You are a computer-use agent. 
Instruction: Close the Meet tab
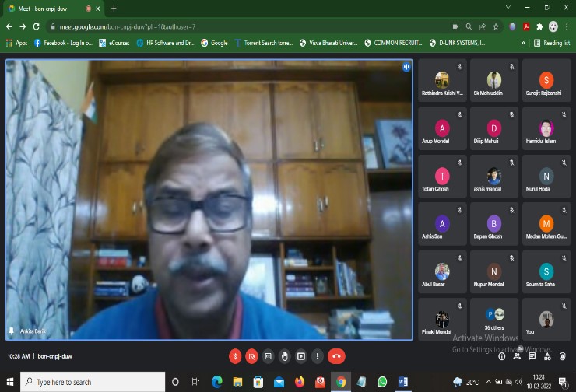98,9
